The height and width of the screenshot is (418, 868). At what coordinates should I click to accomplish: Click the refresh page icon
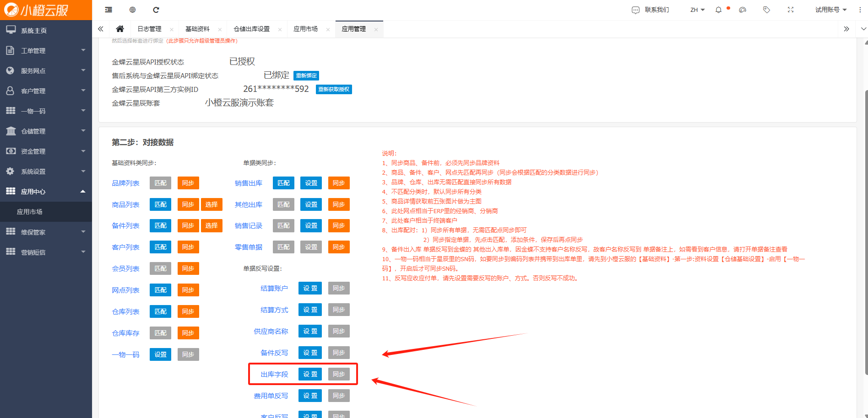point(156,10)
